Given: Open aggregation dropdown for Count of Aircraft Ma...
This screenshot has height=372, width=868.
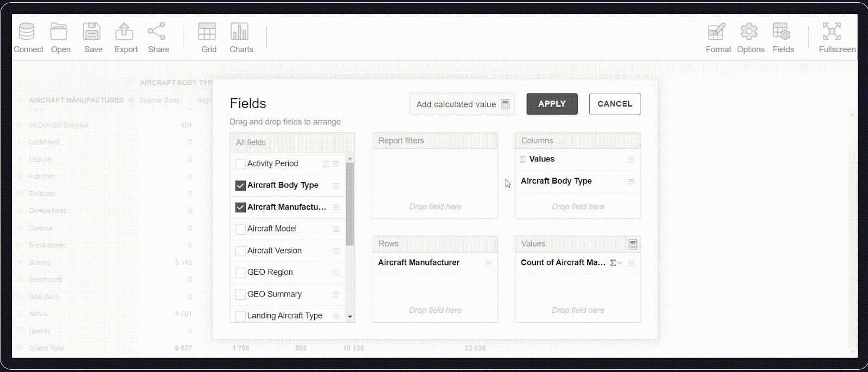Looking at the screenshot, I should point(616,263).
